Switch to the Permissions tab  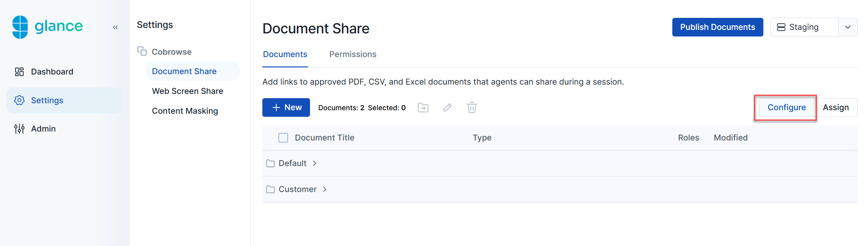[353, 54]
